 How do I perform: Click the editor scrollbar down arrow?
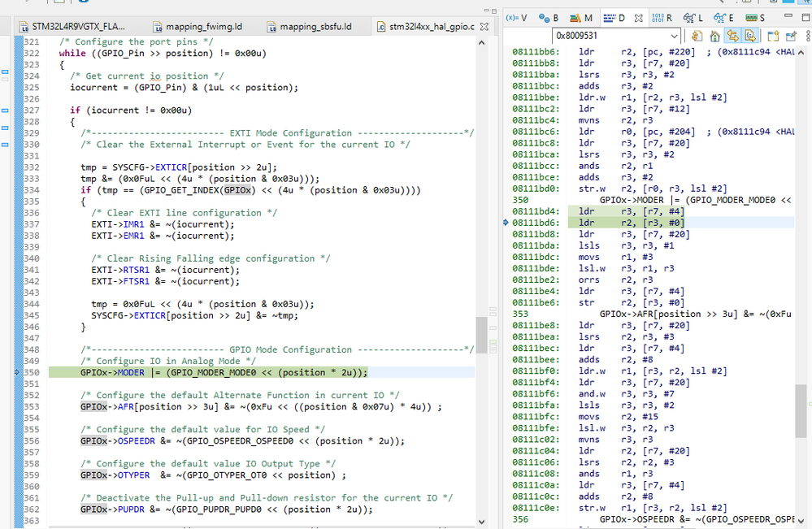(x=482, y=522)
